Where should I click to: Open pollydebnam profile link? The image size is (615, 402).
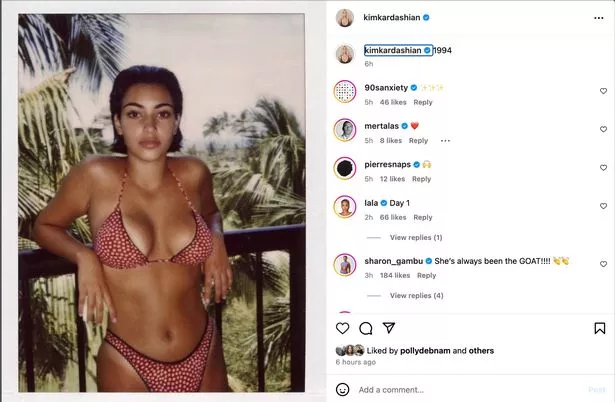click(x=425, y=351)
